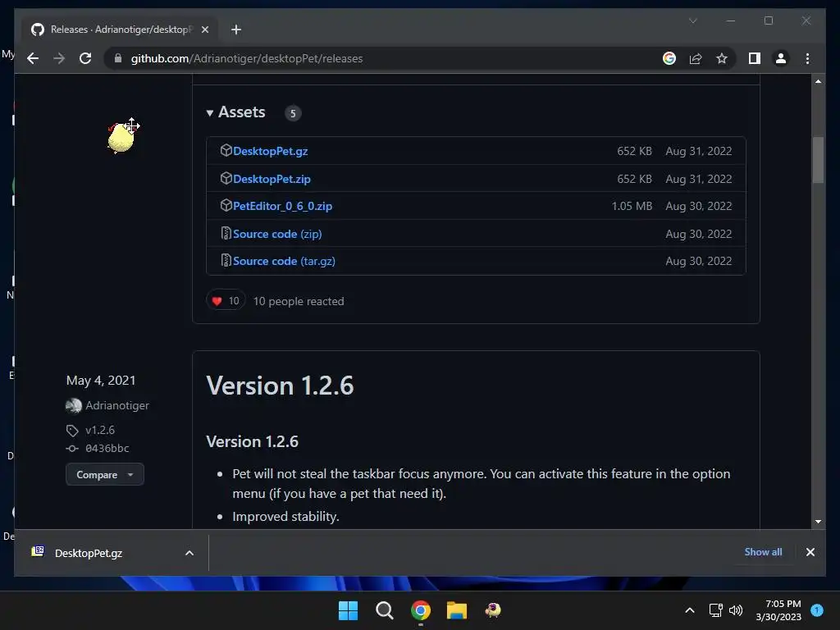Open the Chrome three-dot menu
The width and height of the screenshot is (840, 630).
point(807,58)
